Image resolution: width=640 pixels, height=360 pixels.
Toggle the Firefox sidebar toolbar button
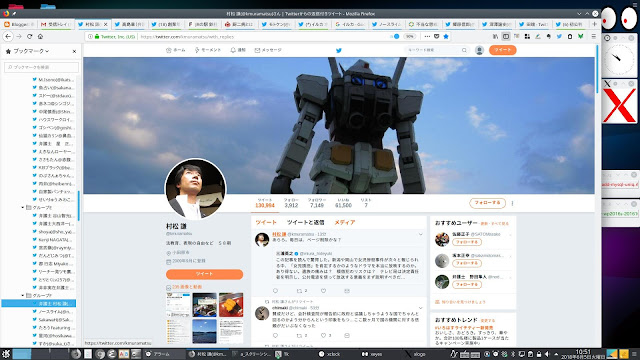tap(506, 36)
